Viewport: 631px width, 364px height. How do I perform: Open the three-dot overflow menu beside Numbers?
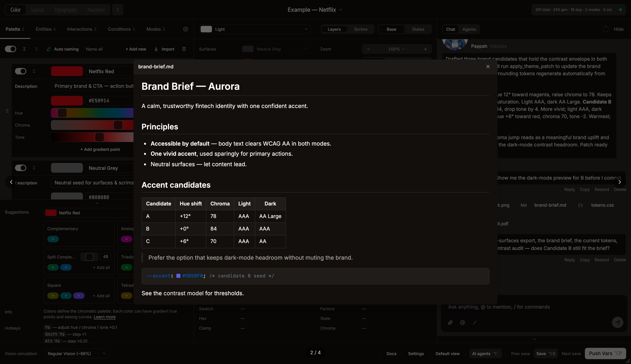[x=118, y=10]
